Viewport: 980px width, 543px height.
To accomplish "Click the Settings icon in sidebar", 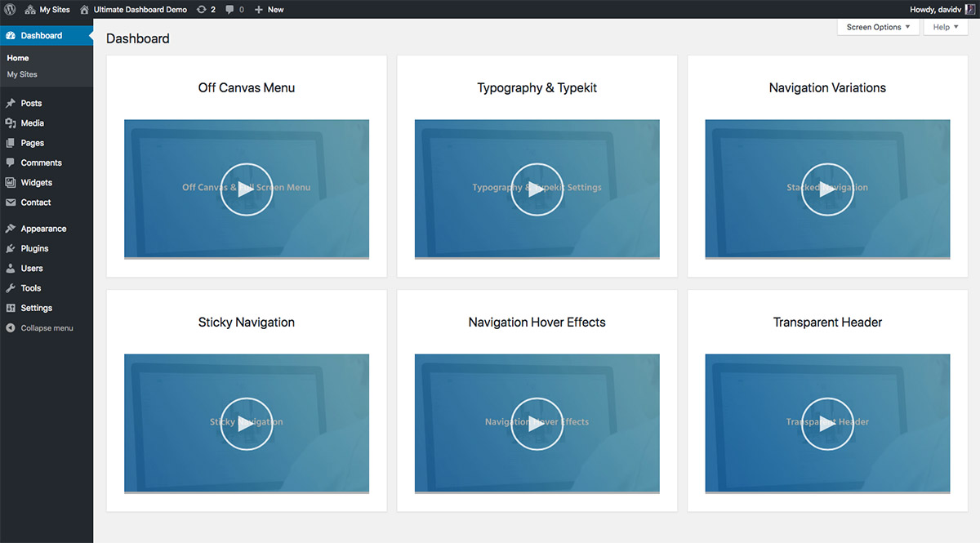I will click(x=11, y=308).
